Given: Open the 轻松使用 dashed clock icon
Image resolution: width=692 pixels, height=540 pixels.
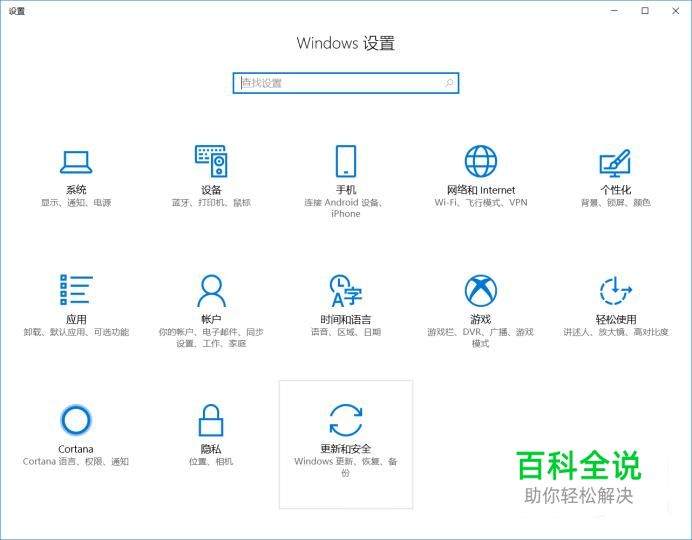Looking at the screenshot, I should pos(615,290).
